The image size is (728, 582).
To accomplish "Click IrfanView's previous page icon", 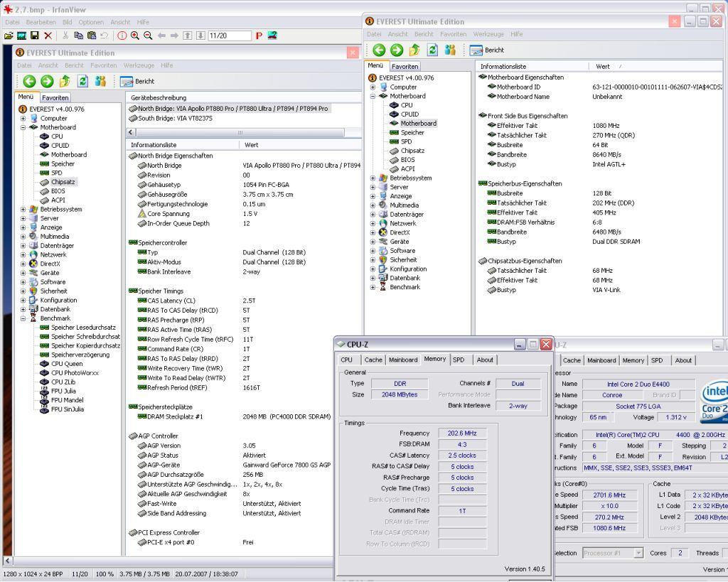I will coord(187,36).
